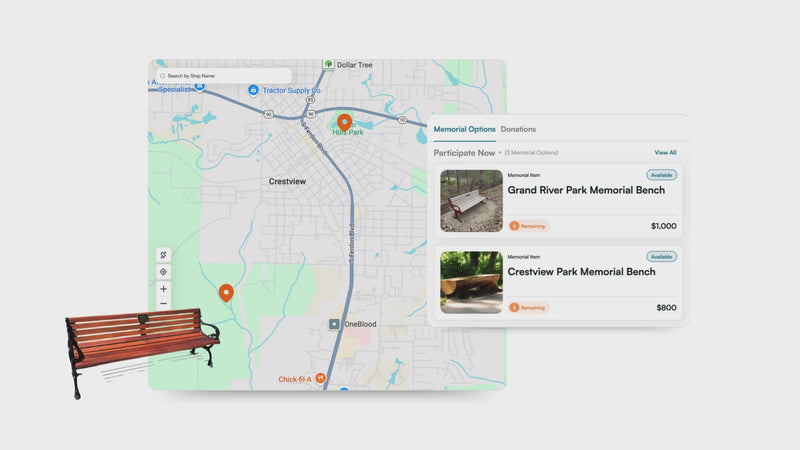This screenshot has height=450, width=800.
Task: Click the orange pin at Twin Hills Park
Action: [344, 122]
